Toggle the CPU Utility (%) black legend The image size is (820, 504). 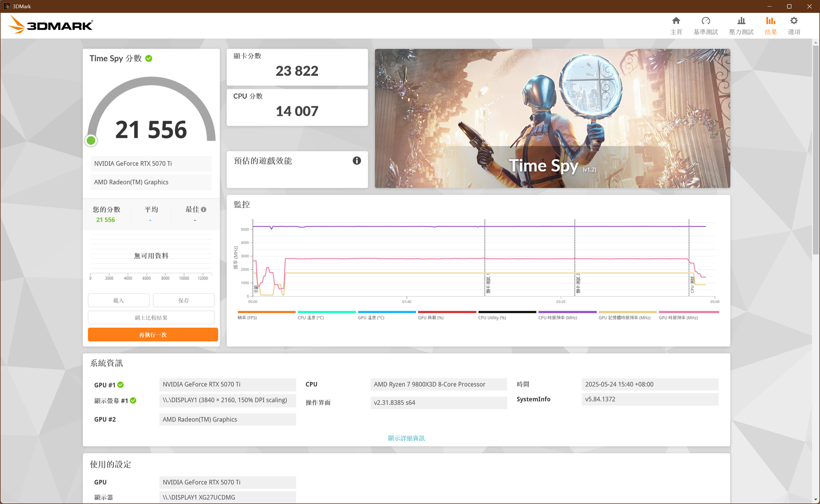(x=507, y=315)
